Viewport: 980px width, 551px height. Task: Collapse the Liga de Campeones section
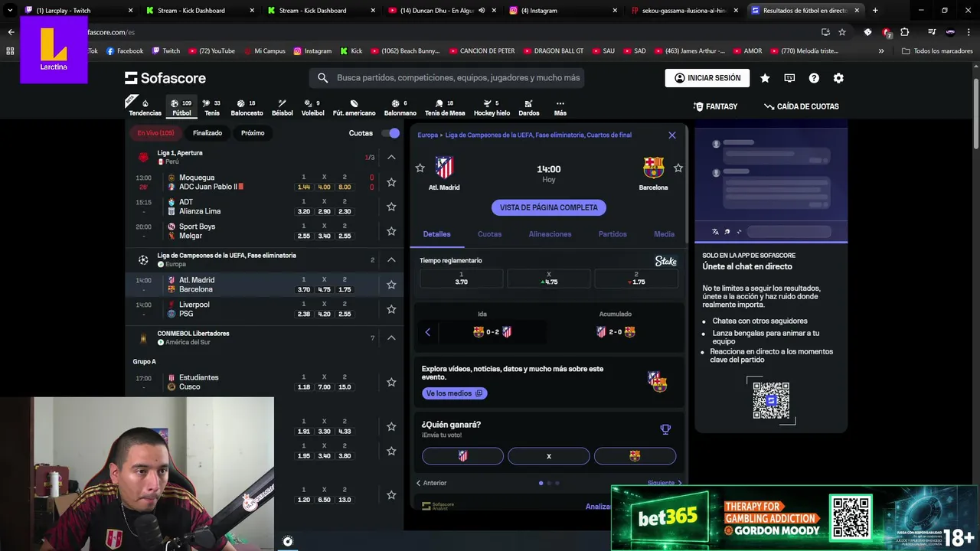391,259
